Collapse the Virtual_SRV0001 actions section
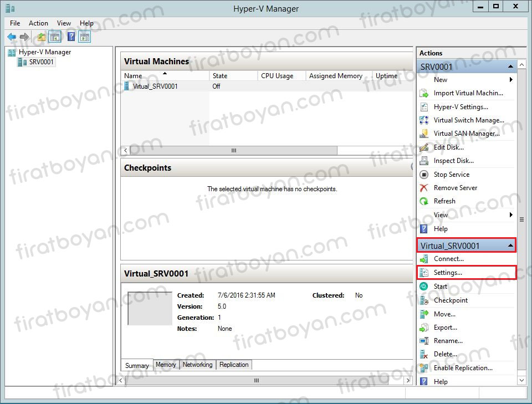 tap(510, 246)
